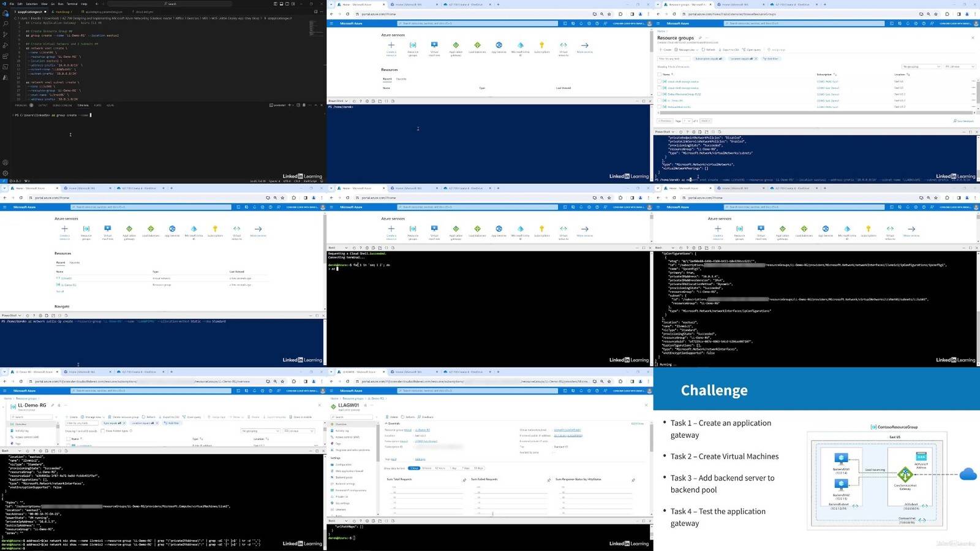Viewport: 980px width, 551px height.
Task: Open Run and Debug in VS Code
Action: tap(6, 45)
